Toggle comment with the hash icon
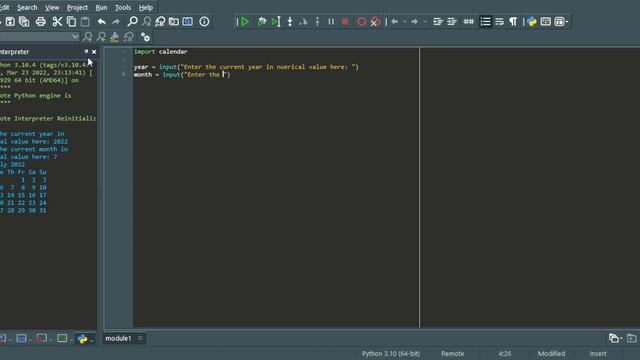The height and width of the screenshot is (360, 640). pos(469,22)
